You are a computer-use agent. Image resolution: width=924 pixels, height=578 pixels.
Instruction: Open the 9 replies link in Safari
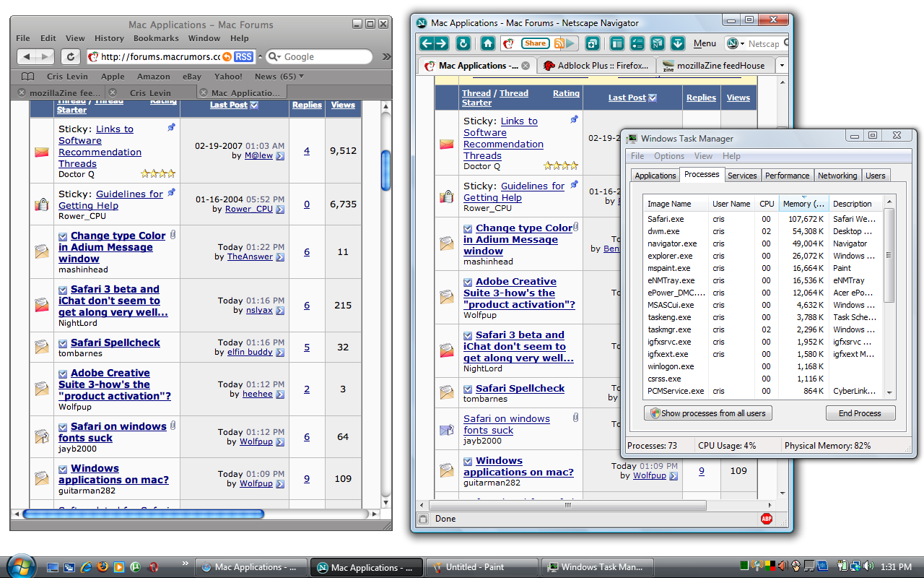[x=307, y=478]
